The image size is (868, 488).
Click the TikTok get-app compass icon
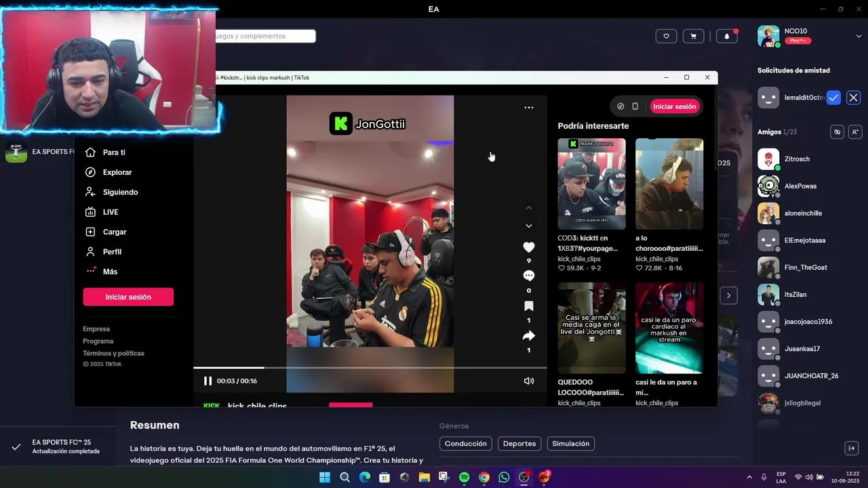tap(620, 106)
